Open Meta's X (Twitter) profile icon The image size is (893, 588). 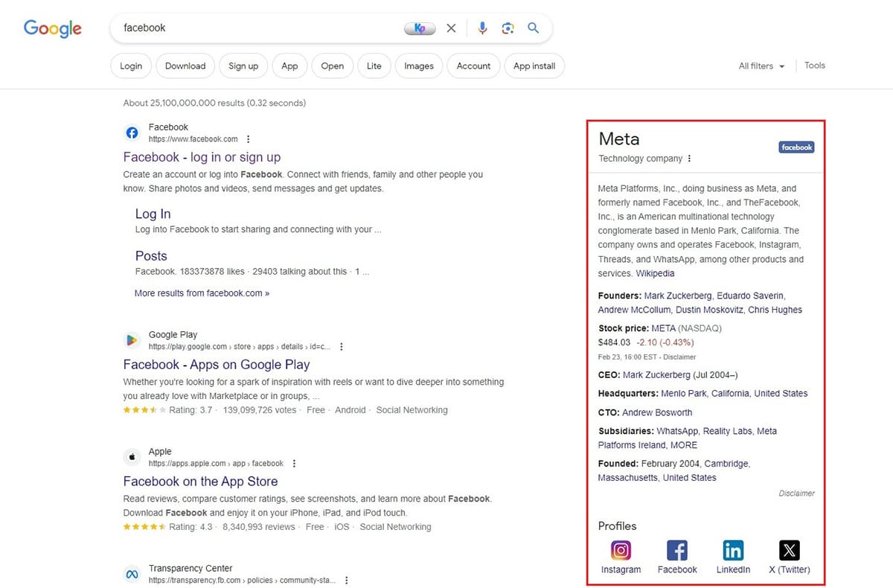pos(790,551)
